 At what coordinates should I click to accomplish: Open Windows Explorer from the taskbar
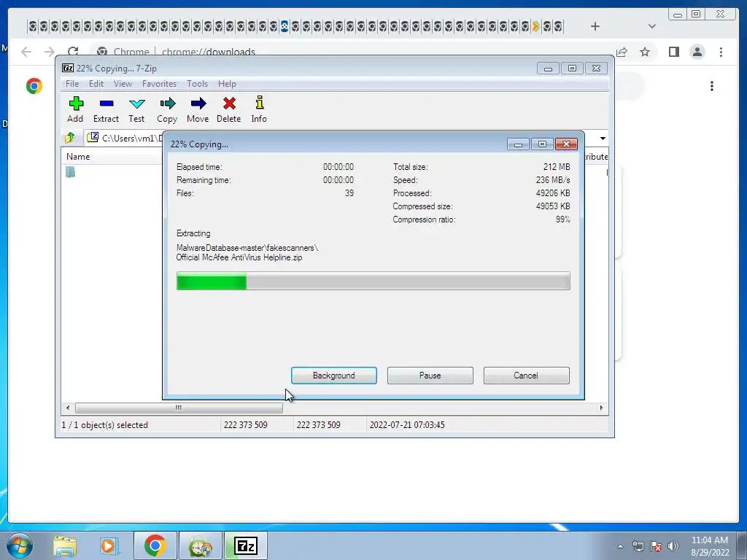tap(65, 545)
